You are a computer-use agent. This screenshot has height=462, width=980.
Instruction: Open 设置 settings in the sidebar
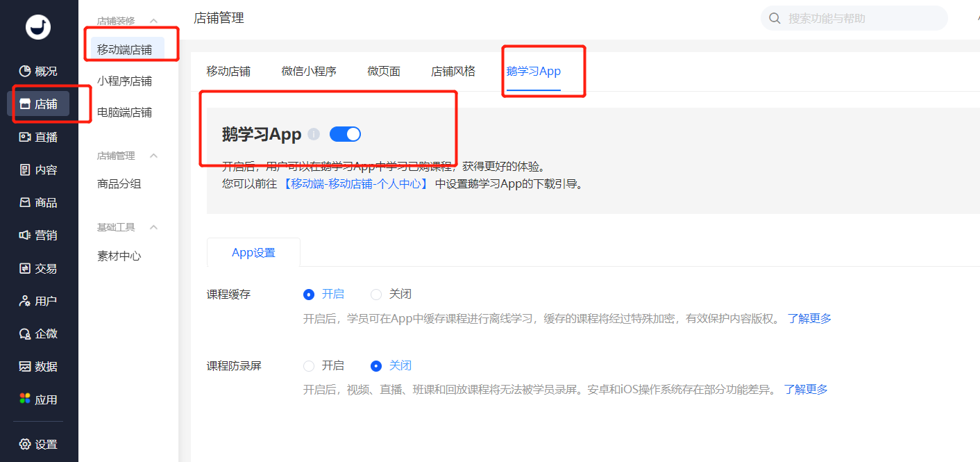coord(39,444)
